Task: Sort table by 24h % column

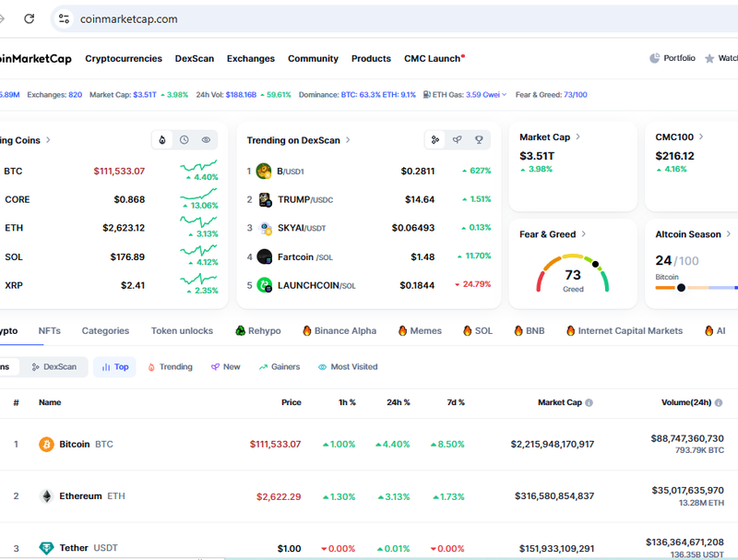Action: click(x=399, y=402)
